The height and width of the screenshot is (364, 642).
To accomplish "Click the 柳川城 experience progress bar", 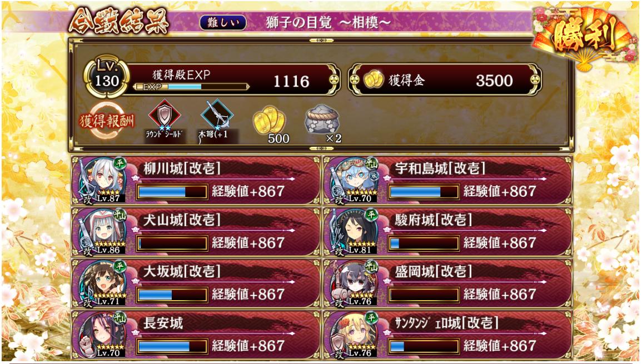I will [x=172, y=192].
